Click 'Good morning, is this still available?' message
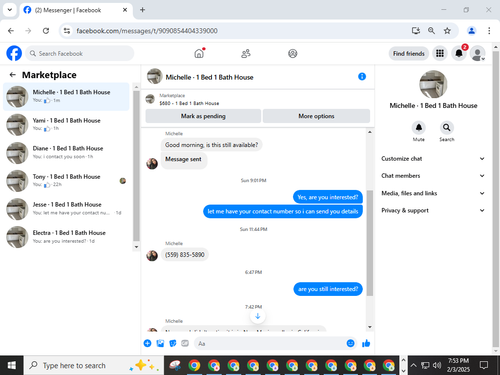This screenshot has width=500, height=375. [211, 145]
